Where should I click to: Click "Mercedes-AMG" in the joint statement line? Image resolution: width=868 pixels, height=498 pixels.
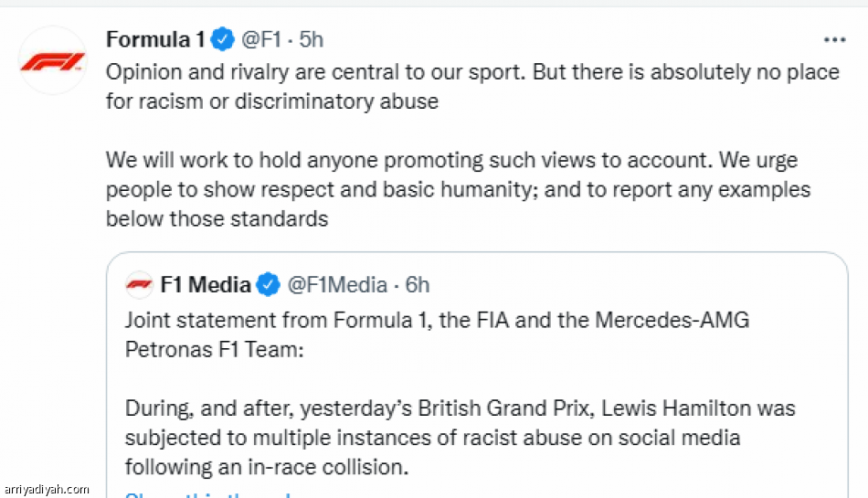[672, 321]
